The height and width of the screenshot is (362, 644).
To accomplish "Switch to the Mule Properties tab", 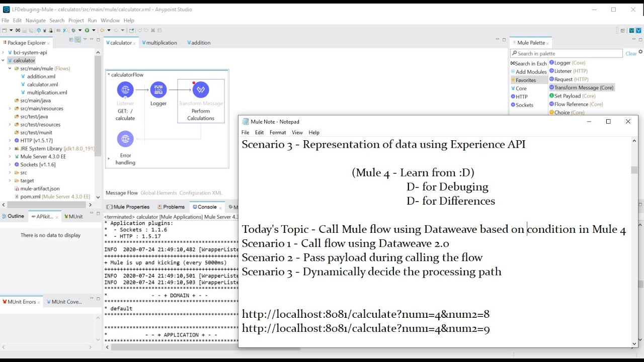I will pos(128,207).
